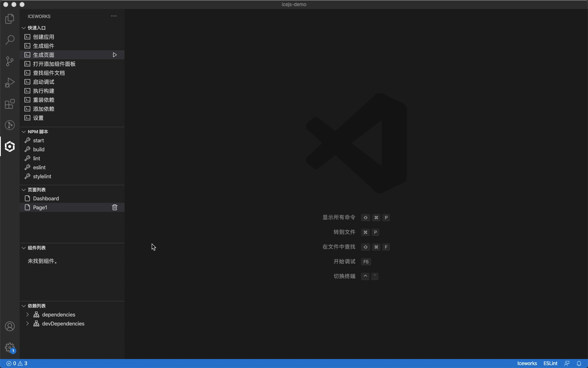The height and width of the screenshot is (368, 588).
Task: Open the notifications bell in status bar
Action: (x=579, y=364)
